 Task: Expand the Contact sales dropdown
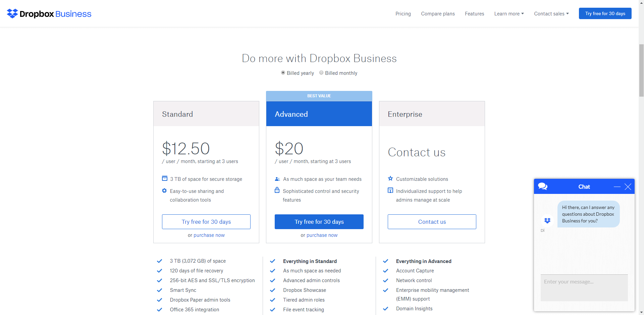(x=551, y=14)
